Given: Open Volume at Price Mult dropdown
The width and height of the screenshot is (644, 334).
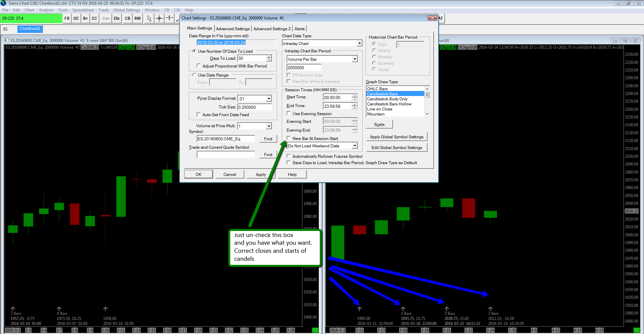Looking at the screenshot, I should click(x=269, y=126).
